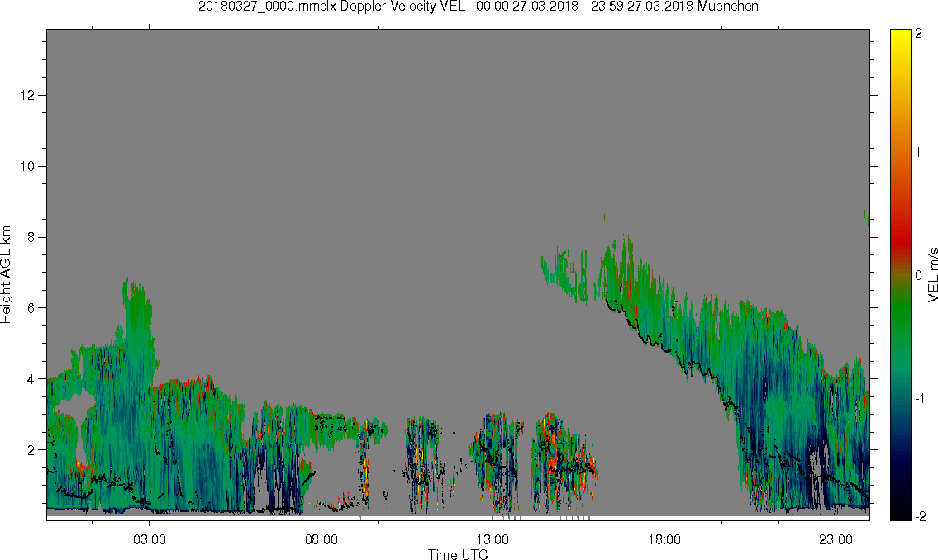The width and height of the screenshot is (938, 560).
Task: Click the height label '10'
Action: tap(27, 166)
